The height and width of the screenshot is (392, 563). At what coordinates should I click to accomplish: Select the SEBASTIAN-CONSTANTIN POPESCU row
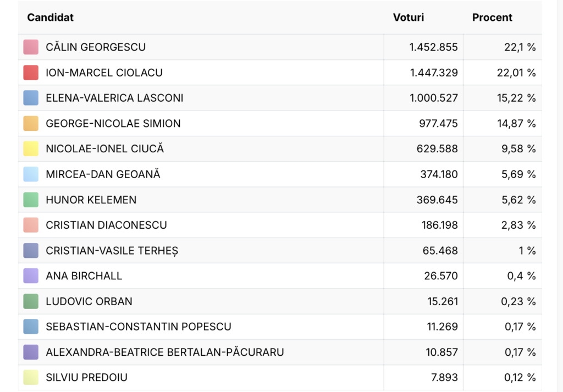280,327
